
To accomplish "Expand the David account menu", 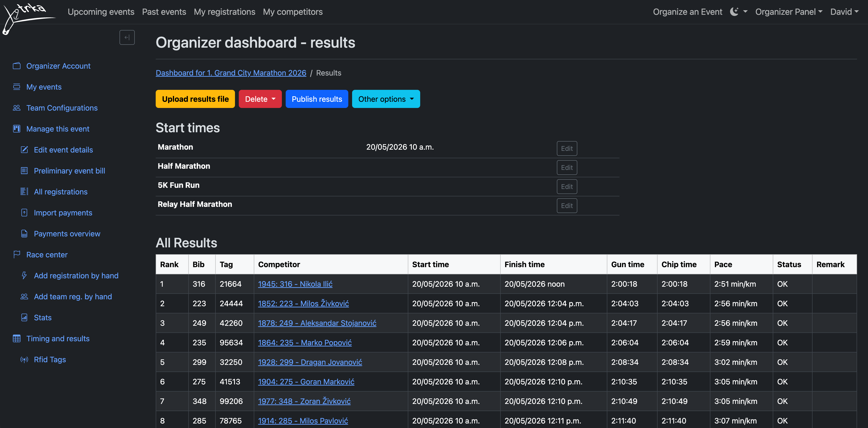I will coord(844,11).
